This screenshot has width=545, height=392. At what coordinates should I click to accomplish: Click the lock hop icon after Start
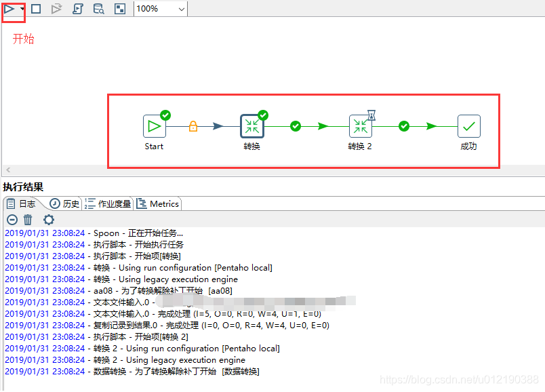click(193, 126)
